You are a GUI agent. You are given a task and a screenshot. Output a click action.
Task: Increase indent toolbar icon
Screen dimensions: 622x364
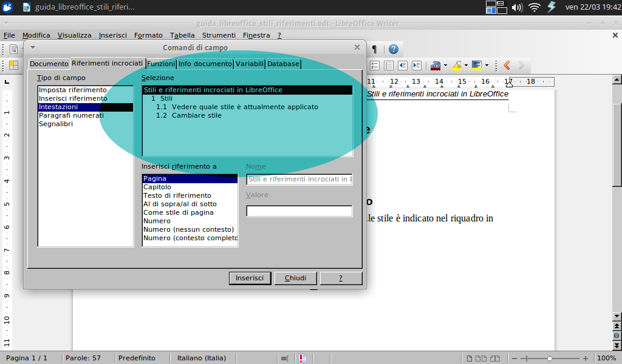417,66
